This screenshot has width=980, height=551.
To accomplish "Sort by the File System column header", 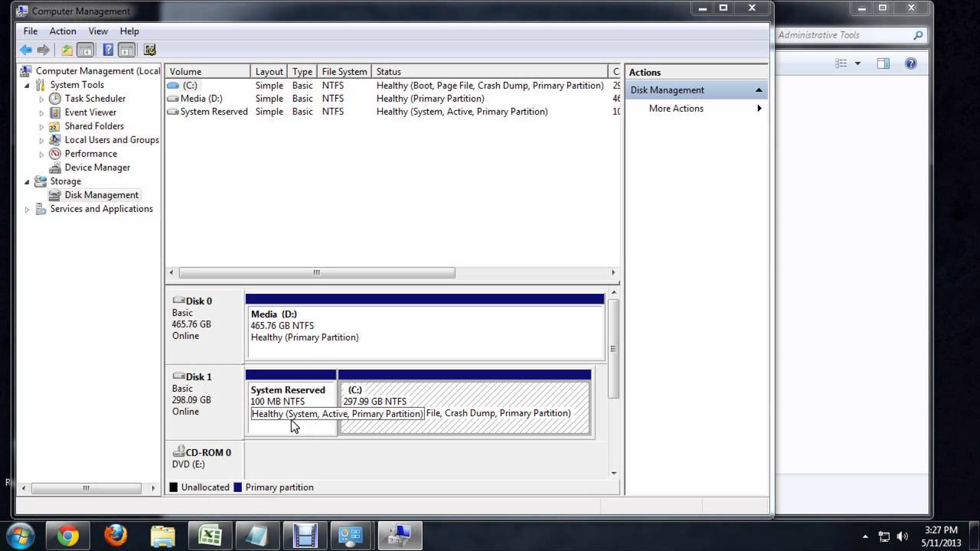I will point(345,72).
